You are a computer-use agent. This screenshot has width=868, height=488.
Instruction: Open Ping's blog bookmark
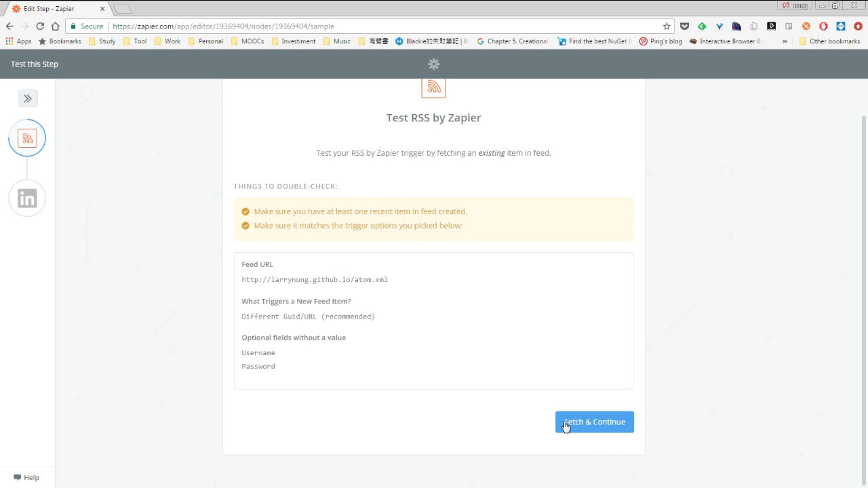(660, 41)
